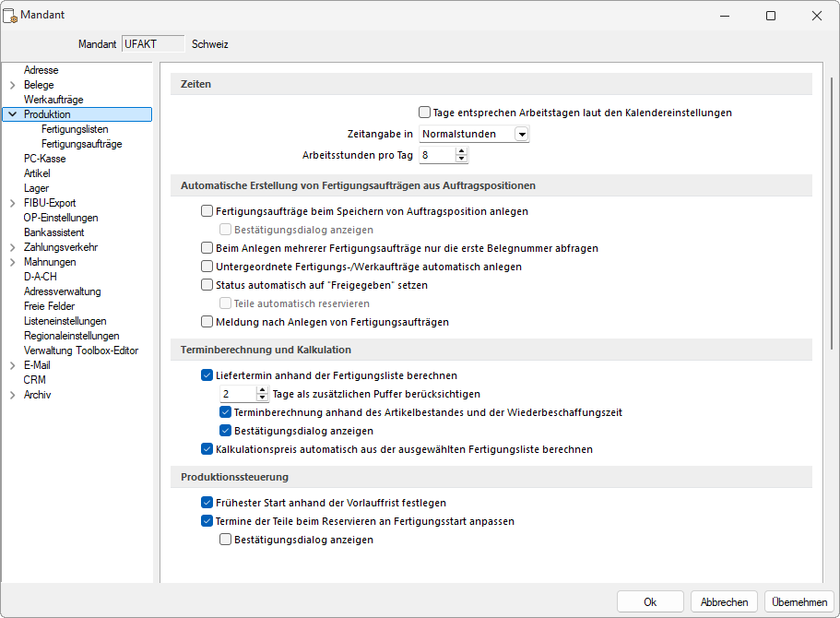
Task: Enable 'Tage entsprechen Arbeitstagen' checkbox
Action: 425,113
